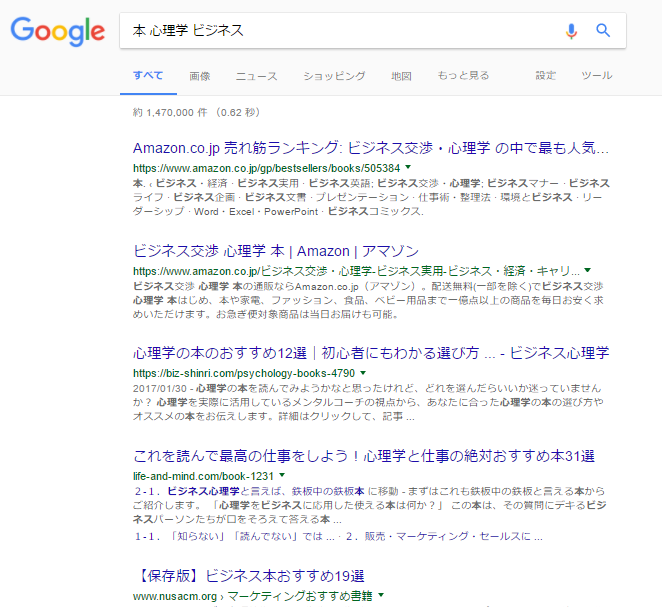
Task: Switch to the 画像 tab
Action: [x=200, y=76]
